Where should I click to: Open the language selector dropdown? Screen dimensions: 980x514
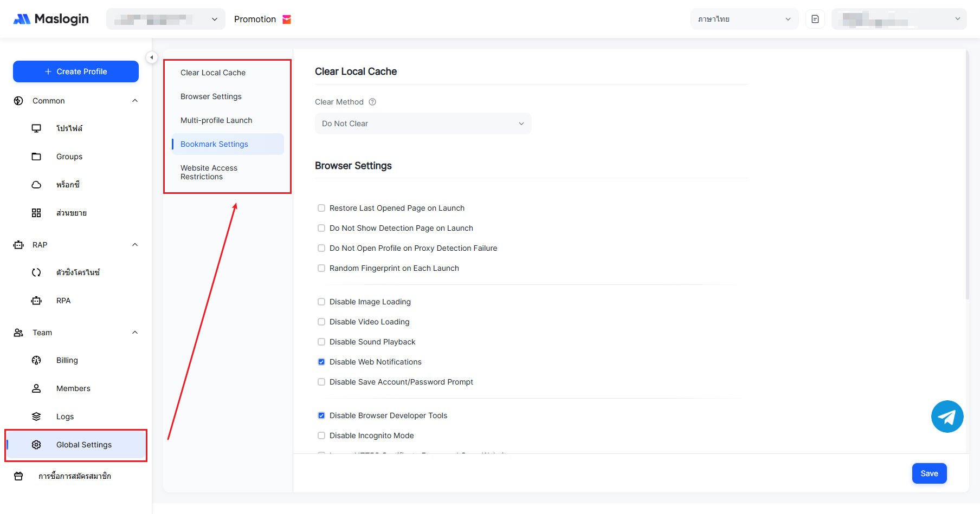tap(744, 19)
